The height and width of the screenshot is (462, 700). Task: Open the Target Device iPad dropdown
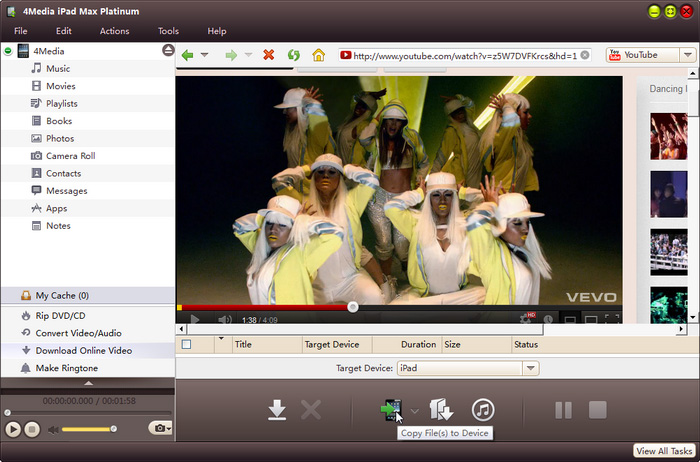coord(530,368)
